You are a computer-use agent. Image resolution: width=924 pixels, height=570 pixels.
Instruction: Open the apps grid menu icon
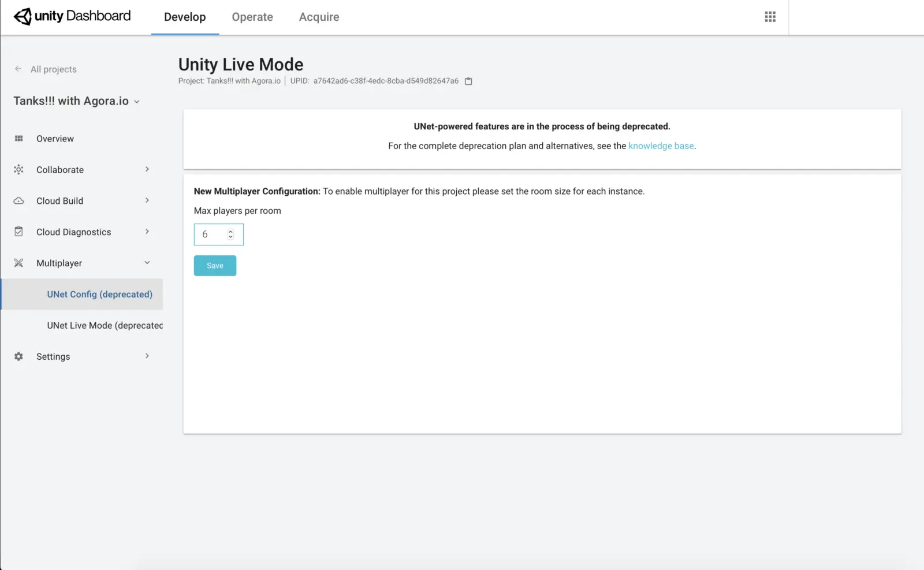click(770, 17)
